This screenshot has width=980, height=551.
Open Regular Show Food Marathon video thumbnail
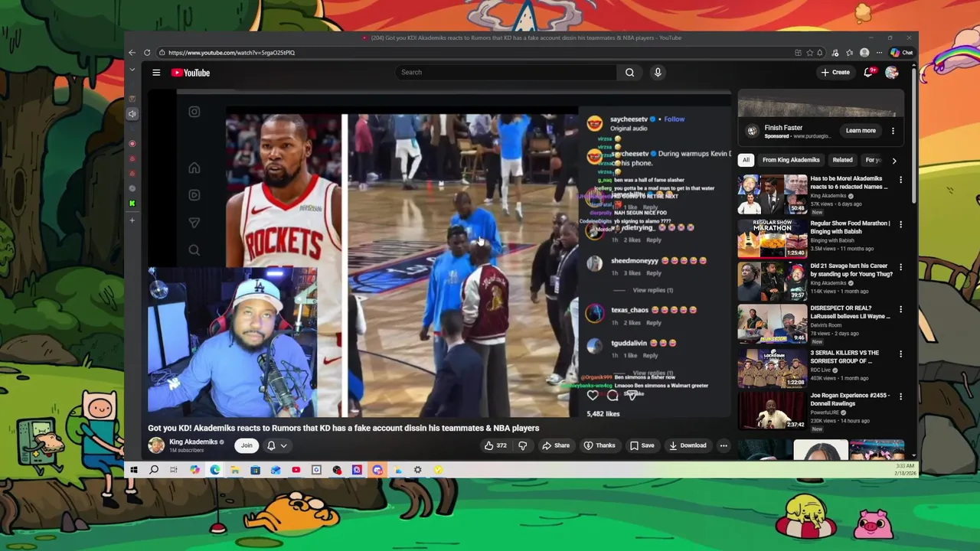coord(772,238)
